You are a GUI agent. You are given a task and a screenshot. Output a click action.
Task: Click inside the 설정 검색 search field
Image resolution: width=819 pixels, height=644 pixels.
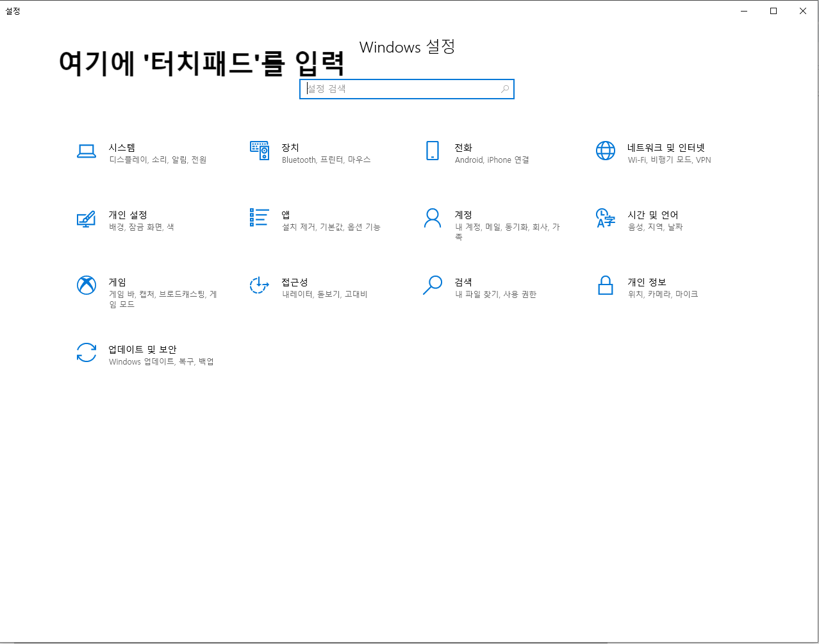tap(397, 89)
